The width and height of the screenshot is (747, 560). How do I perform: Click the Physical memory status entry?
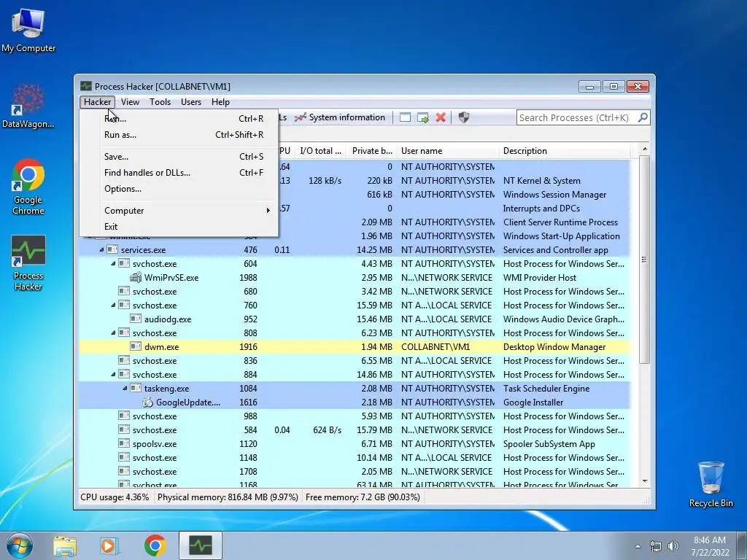click(x=228, y=497)
